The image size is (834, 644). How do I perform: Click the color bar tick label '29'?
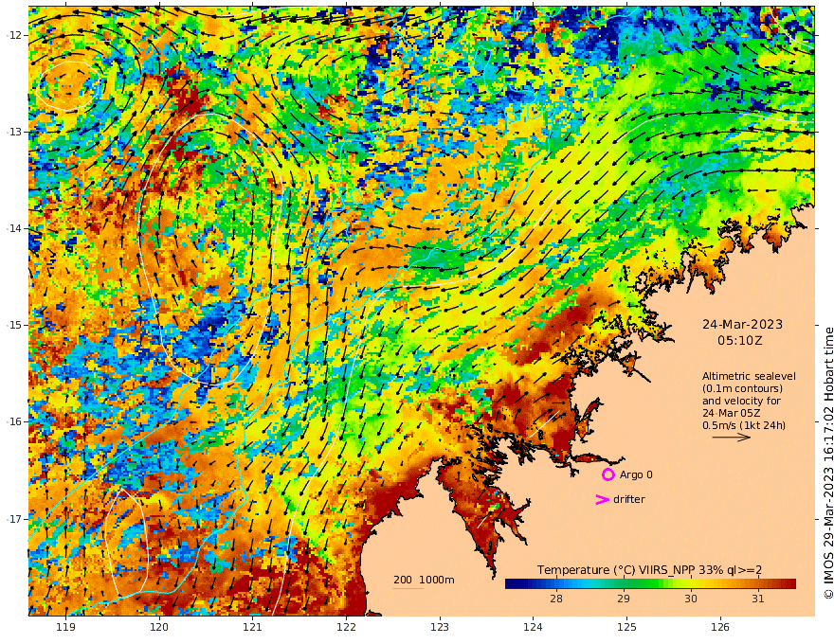tap(624, 599)
